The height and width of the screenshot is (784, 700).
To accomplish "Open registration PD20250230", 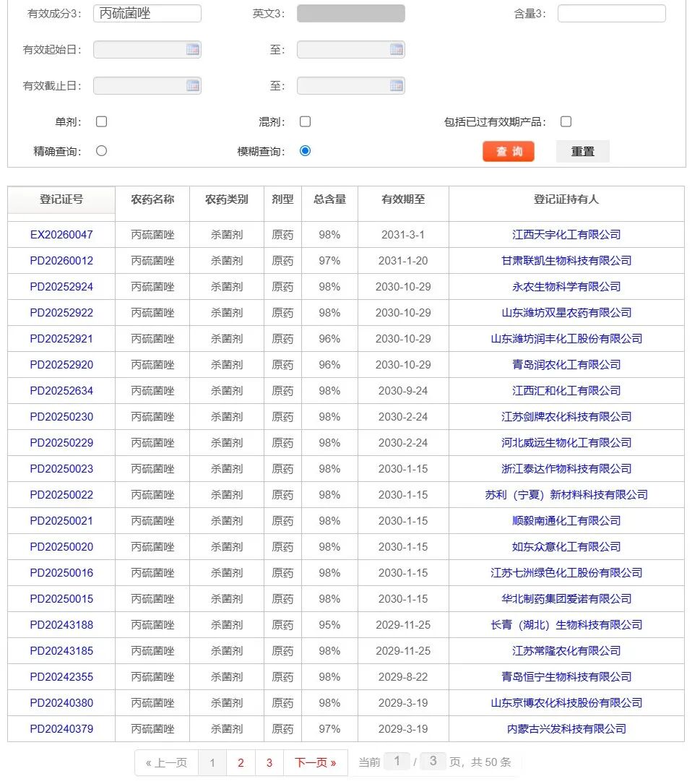I will [x=61, y=416].
